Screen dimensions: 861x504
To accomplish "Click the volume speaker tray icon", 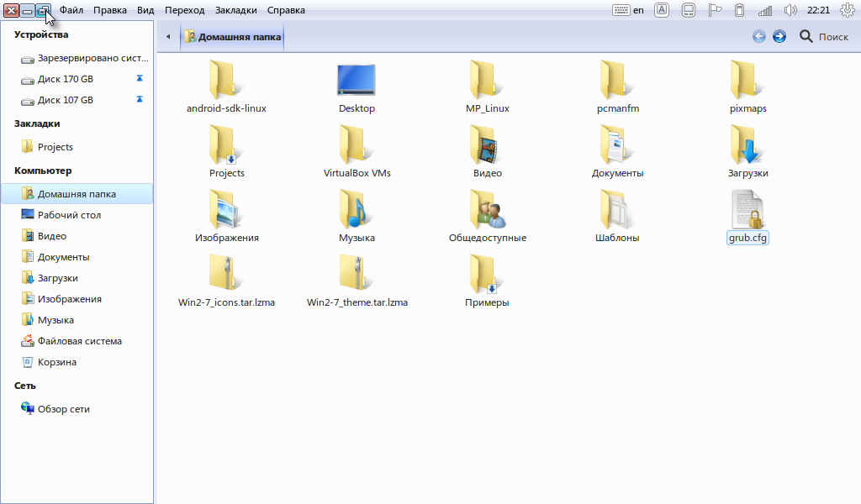I will [790, 10].
